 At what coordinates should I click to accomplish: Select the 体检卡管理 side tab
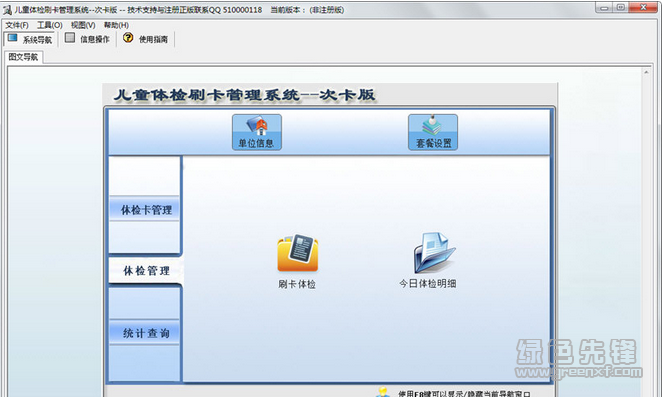145,209
